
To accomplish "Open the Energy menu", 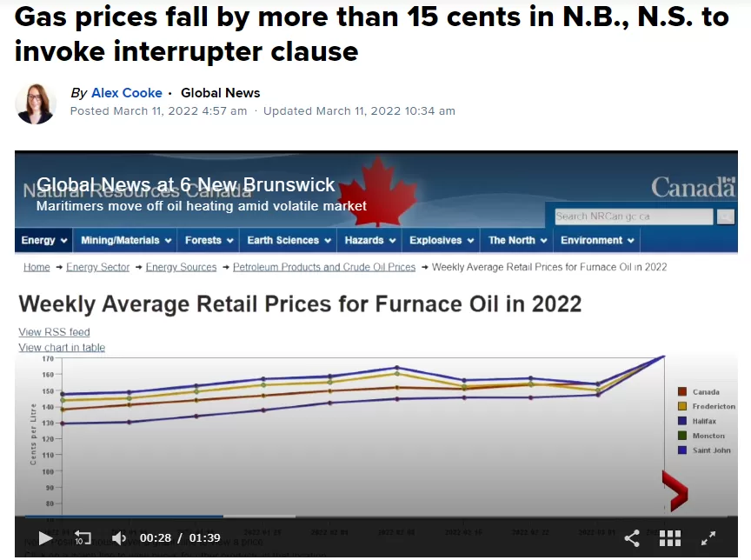I will coord(43,240).
